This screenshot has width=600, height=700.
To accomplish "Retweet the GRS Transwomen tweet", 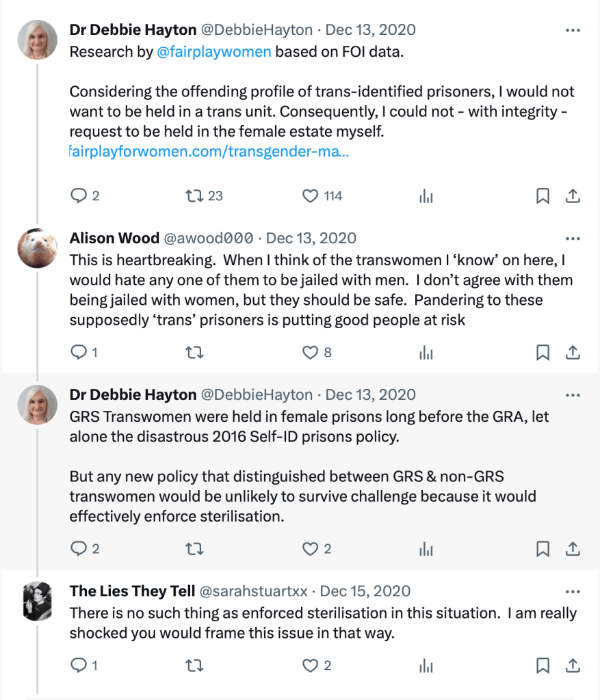I will [194, 548].
